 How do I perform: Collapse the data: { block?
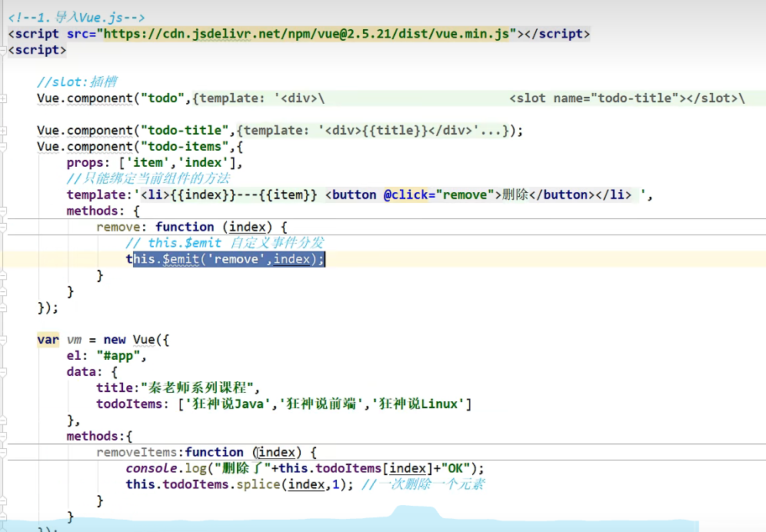3,372
